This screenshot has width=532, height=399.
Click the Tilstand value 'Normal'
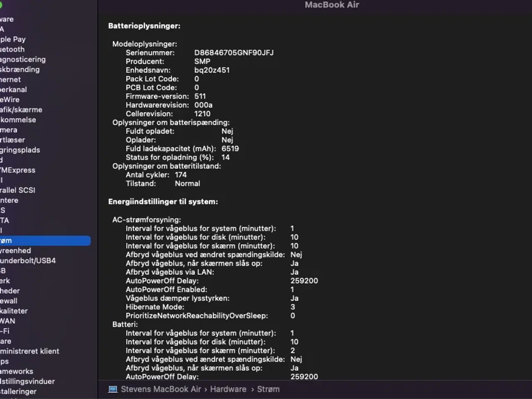coord(187,184)
